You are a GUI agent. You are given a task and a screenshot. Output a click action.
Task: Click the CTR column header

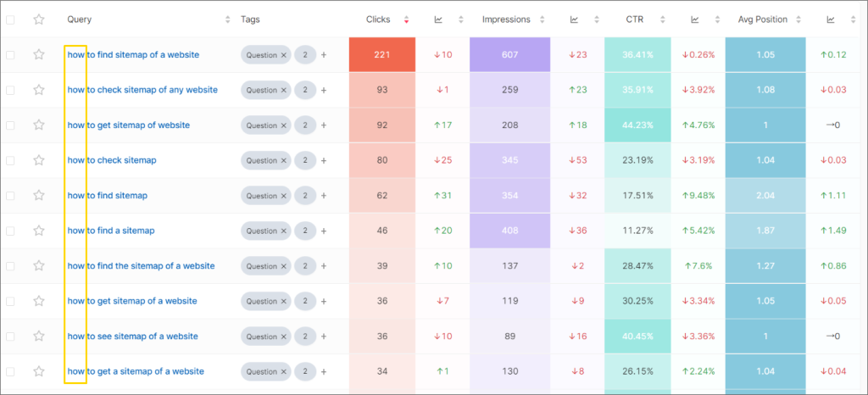[634, 19]
